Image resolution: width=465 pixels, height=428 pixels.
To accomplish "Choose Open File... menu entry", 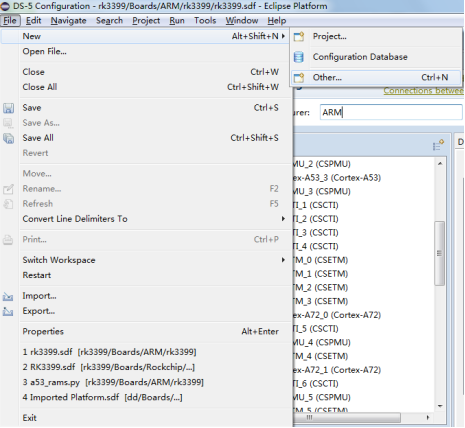I will point(44,52).
